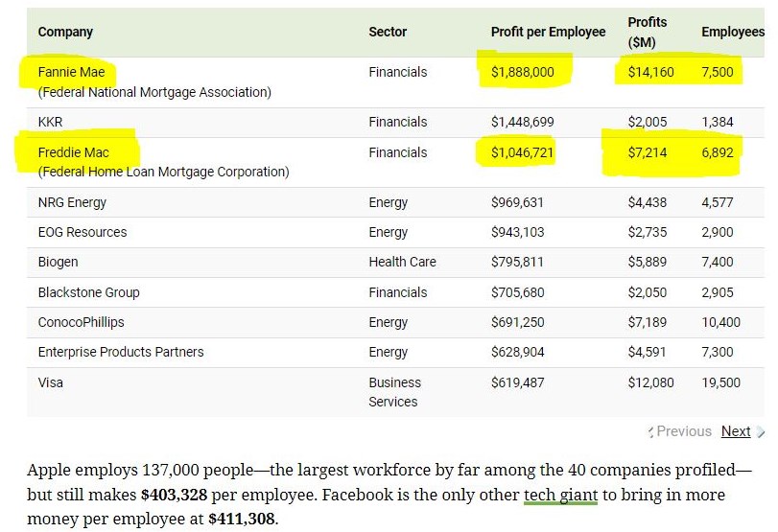
Task: Click the Profits ($M) column header
Action: click(x=648, y=32)
